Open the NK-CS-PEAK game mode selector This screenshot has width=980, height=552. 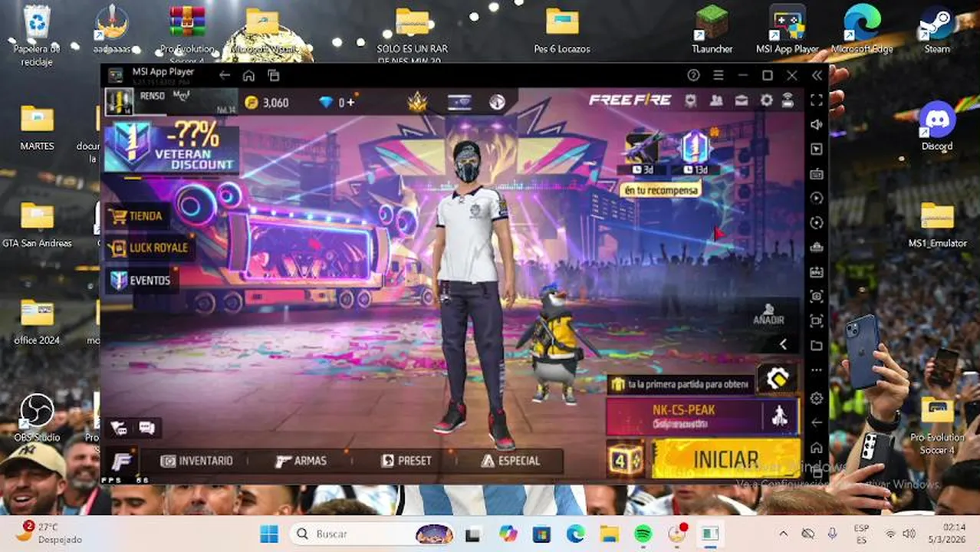(x=684, y=416)
